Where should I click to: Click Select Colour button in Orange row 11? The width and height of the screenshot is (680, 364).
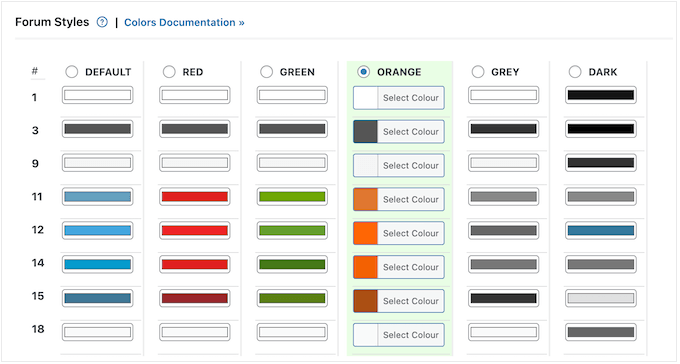click(411, 199)
